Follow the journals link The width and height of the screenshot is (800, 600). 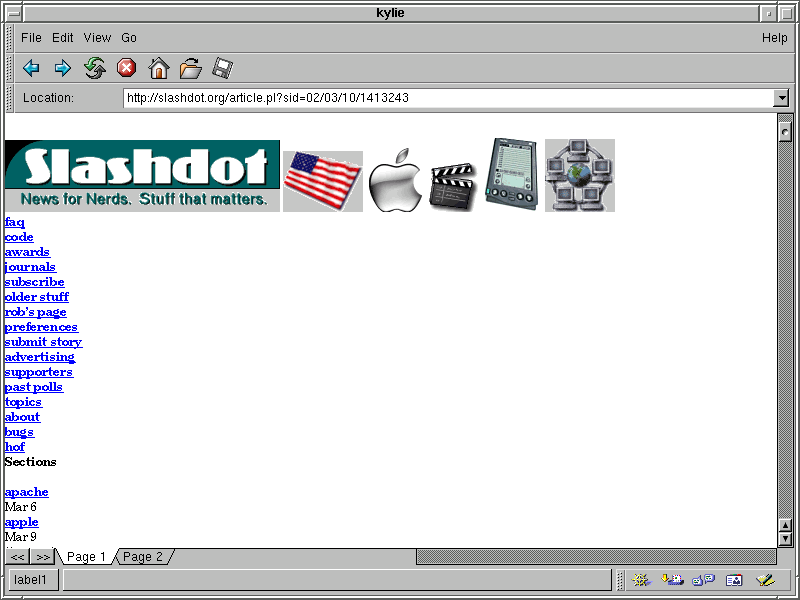click(x=30, y=267)
